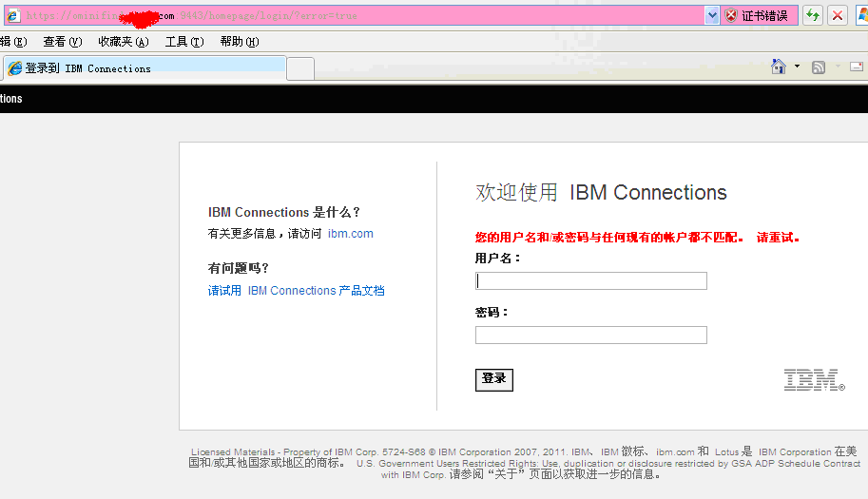Refresh the page with the green arrows button
868x499 pixels.
click(813, 15)
